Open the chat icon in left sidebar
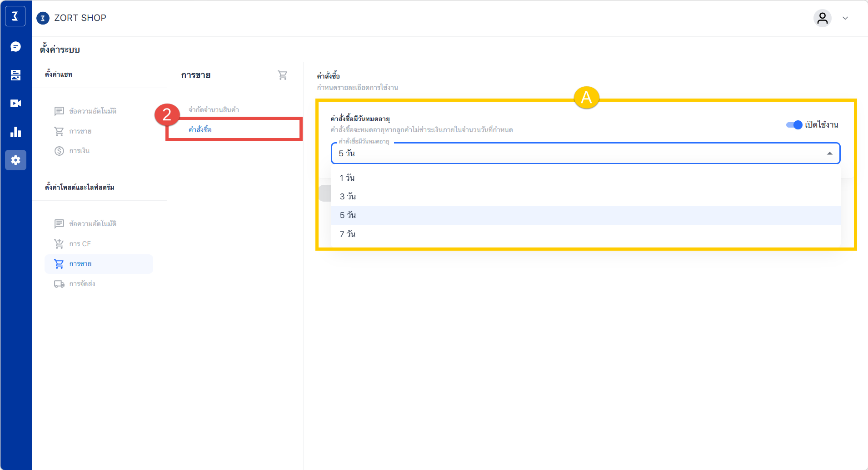Screen dimensions: 868x470 tap(15, 47)
